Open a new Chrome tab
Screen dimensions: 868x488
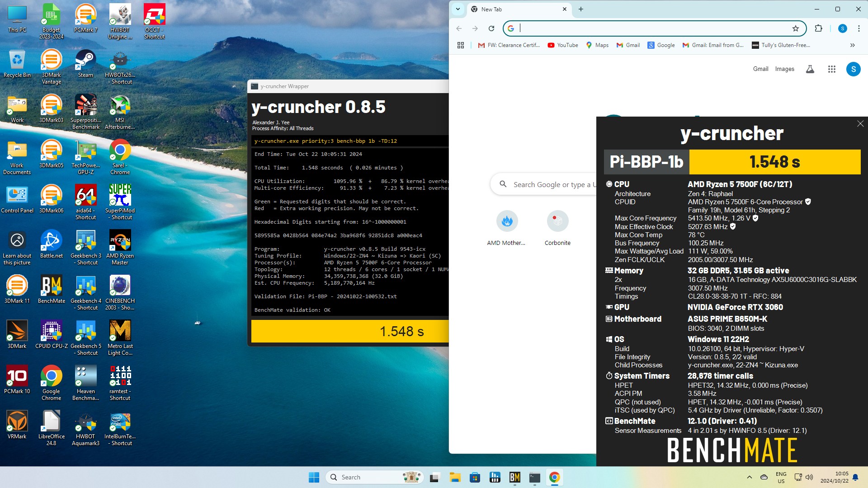pyautogui.click(x=581, y=9)
